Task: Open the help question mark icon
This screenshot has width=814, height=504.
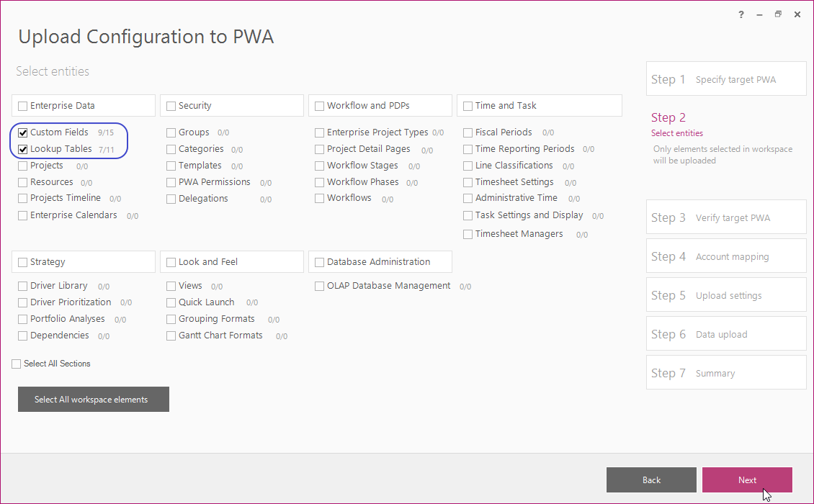Action: (741, 14)
